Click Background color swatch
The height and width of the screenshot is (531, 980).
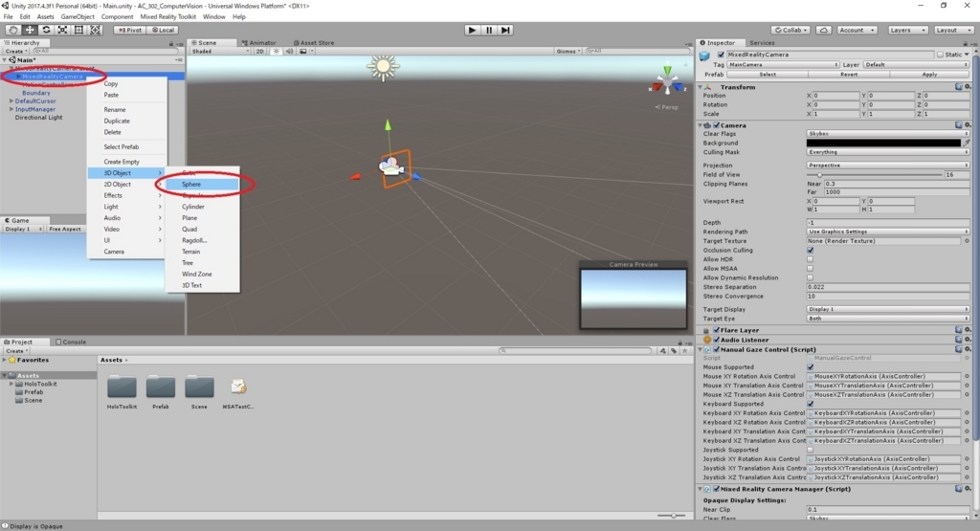883,144
